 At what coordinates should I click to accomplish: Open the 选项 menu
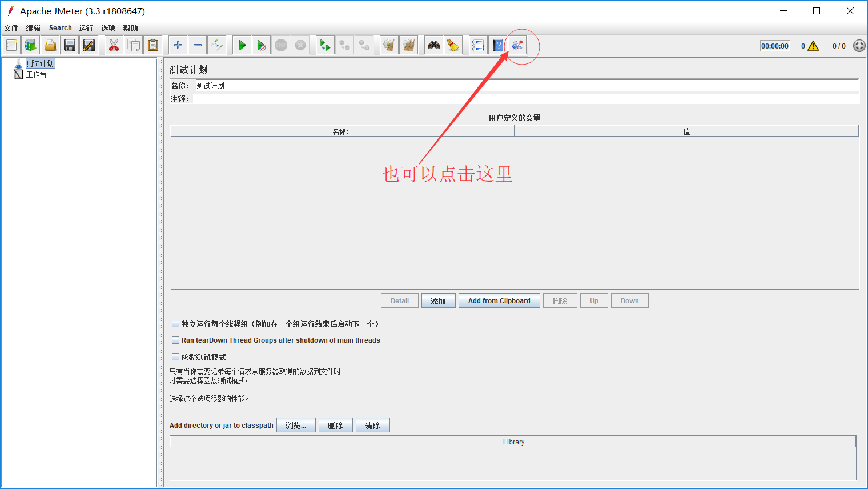tap(108, 28)
